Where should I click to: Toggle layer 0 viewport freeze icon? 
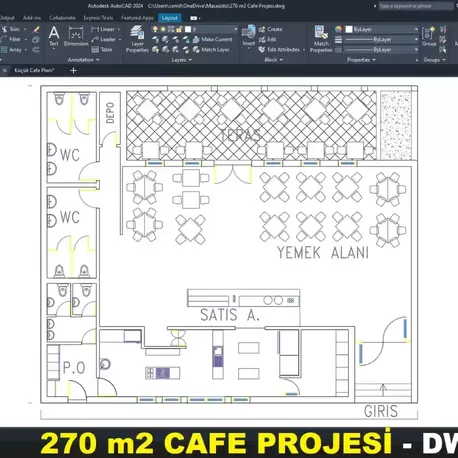[x=171, y=29]
